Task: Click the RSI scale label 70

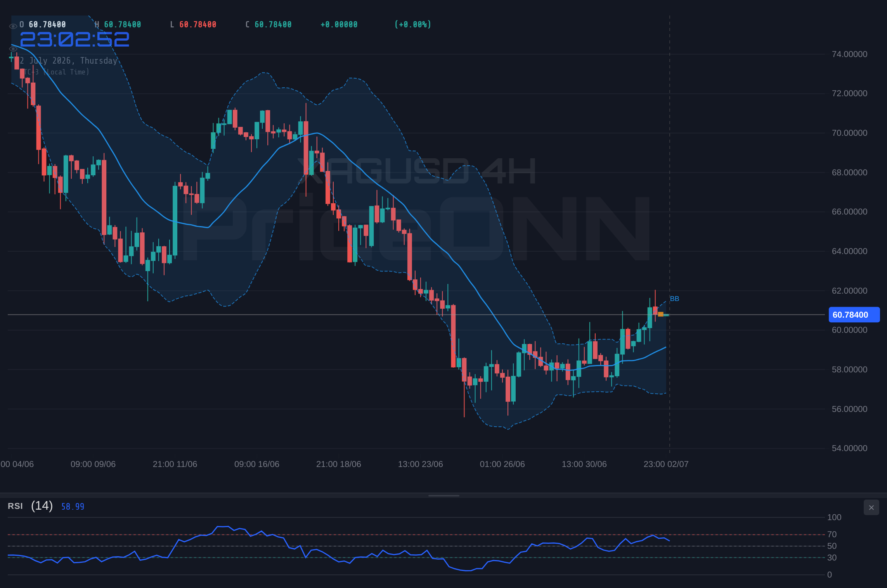Action: (832, 534)
